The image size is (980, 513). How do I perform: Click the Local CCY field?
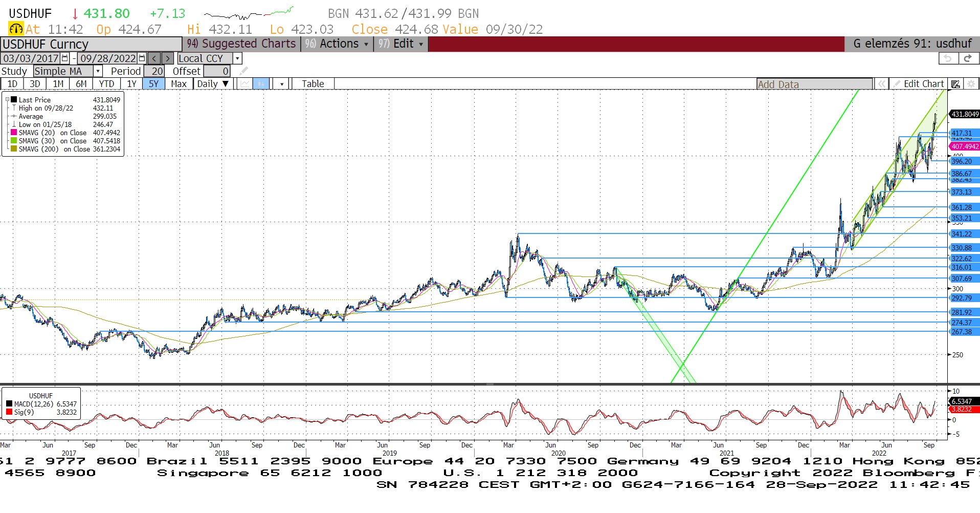(x=205, y=58)
